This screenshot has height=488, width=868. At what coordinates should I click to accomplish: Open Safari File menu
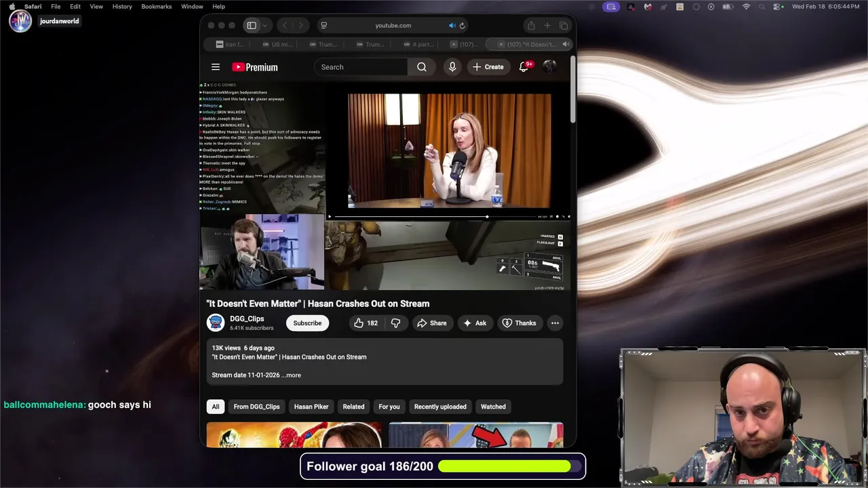tap(56, 7)
